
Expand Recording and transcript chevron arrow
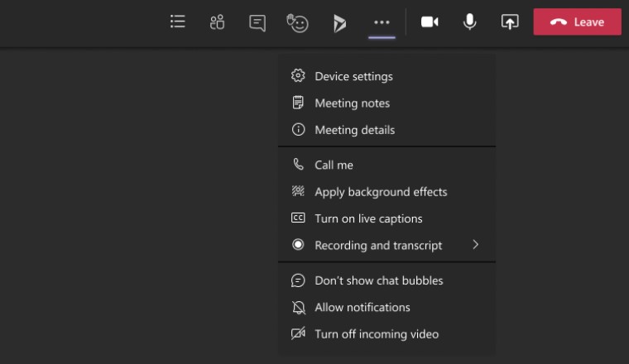(x=475, y=245)
